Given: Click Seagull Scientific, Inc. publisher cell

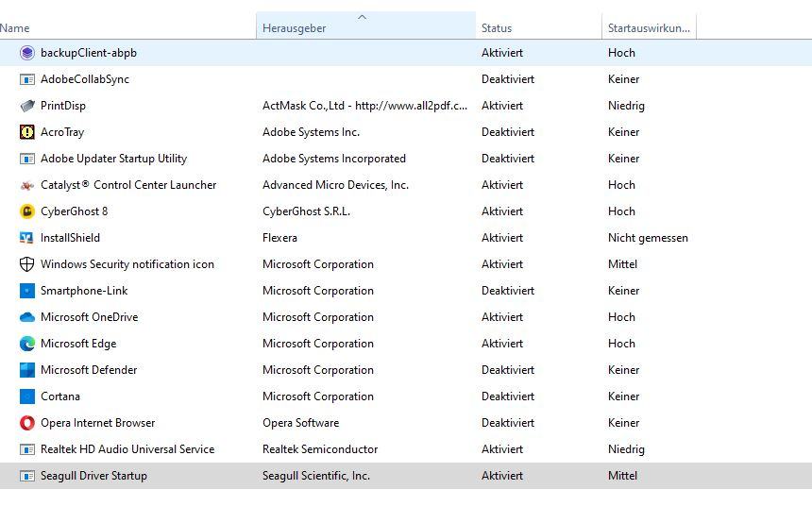Looking at the screenshot, I should click(316, 476).
